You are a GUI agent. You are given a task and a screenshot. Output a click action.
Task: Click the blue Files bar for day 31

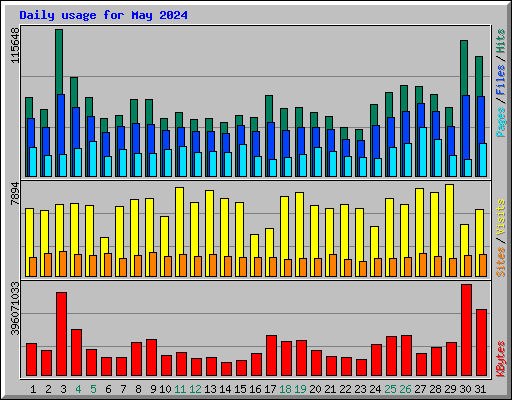(481, 120)
